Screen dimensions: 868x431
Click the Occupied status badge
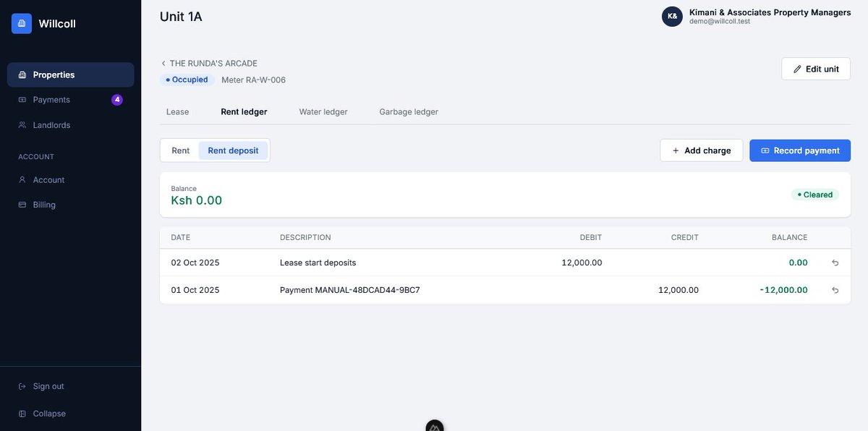coord(187,80)
